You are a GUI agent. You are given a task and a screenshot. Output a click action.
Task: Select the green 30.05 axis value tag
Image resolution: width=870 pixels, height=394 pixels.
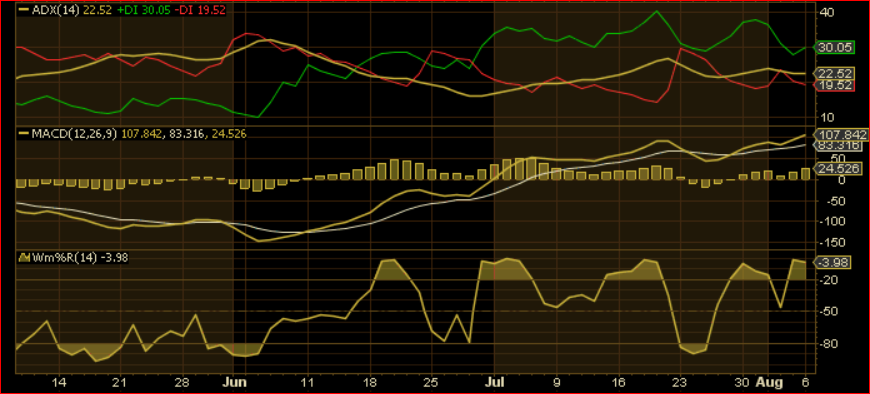click(834, 48)
